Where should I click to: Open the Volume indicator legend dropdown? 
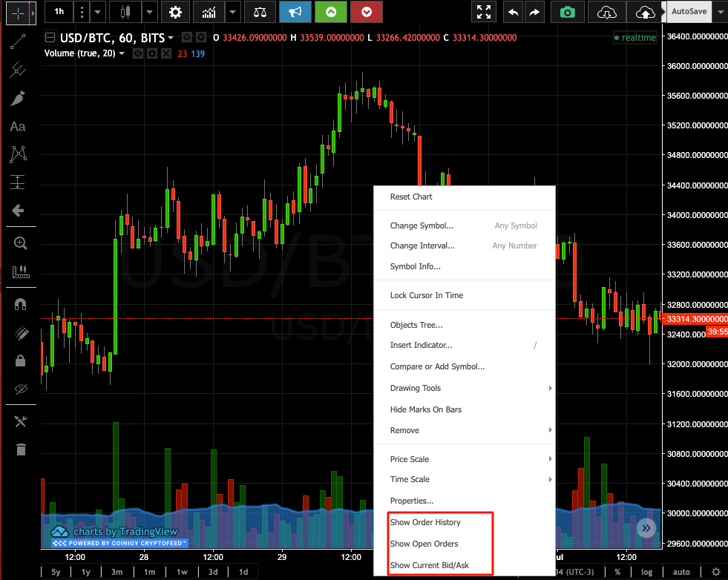[122, 54]
